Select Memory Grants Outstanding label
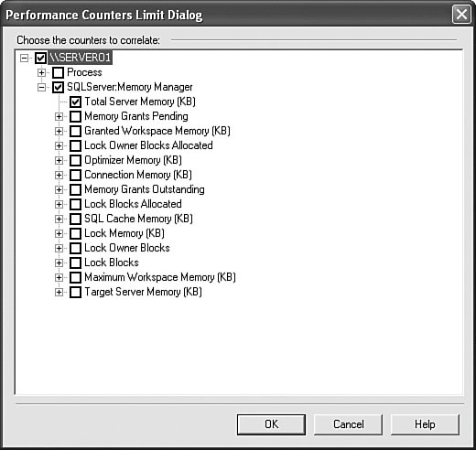Screen dimensions: 476x450 click(x=145, y=189)
